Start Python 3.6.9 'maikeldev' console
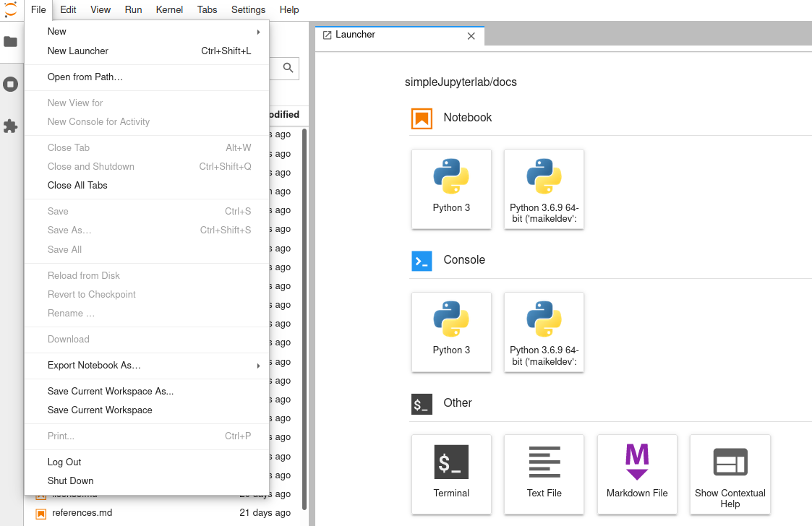The image size is (812, 526). point(544,332)
